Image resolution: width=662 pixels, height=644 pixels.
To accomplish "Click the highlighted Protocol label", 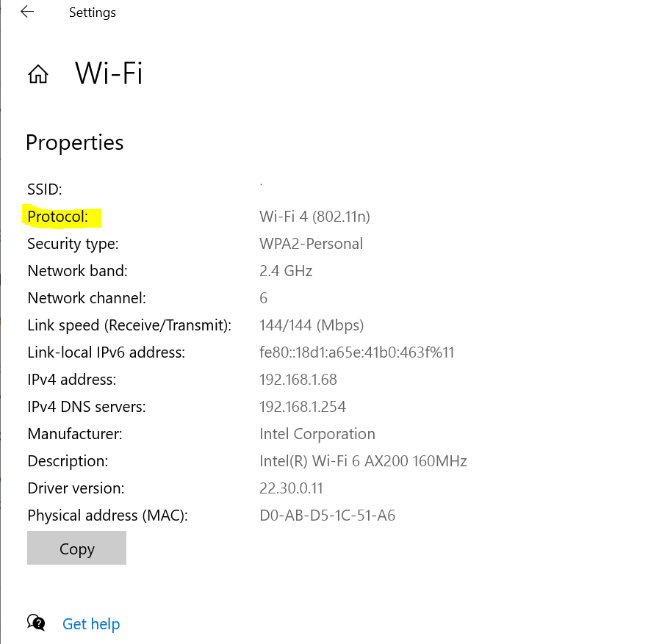I will tap(58, 217).
